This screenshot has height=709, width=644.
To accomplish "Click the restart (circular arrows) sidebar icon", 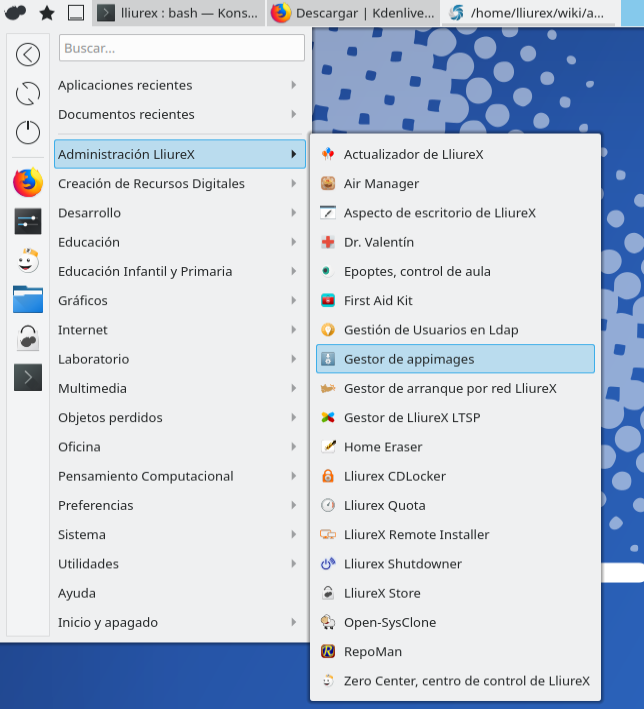I will pos(28,94).
